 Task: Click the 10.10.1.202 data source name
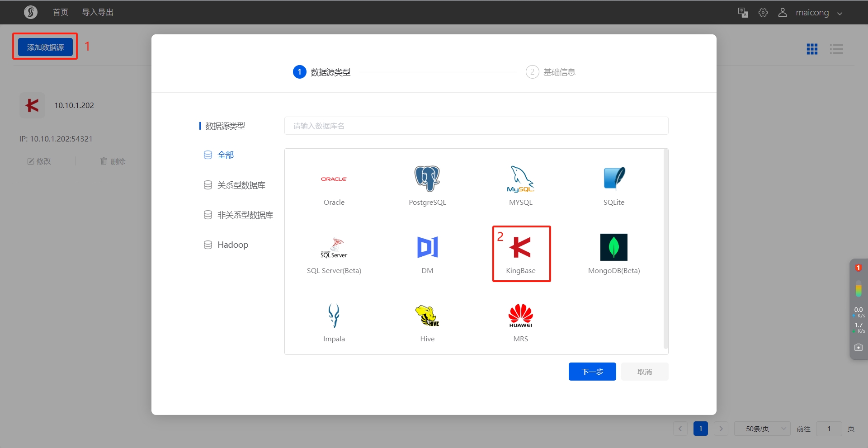tap(74, 105)
